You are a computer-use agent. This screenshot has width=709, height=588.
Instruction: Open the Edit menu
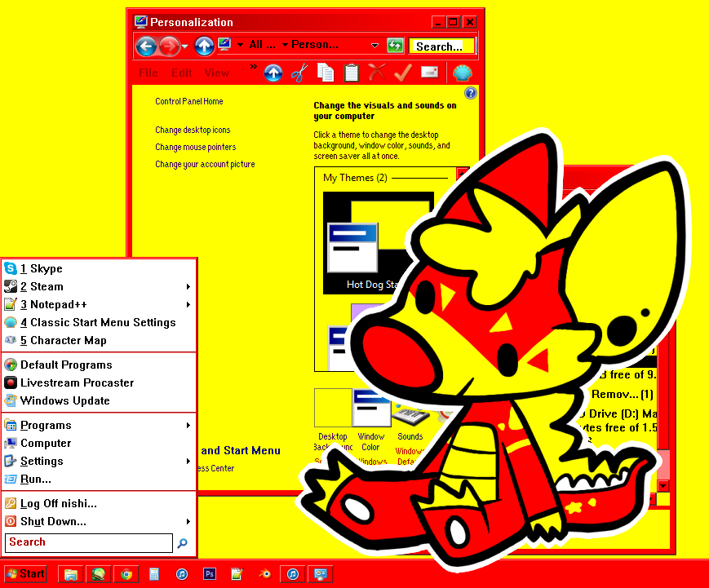(x=181, y=73)
